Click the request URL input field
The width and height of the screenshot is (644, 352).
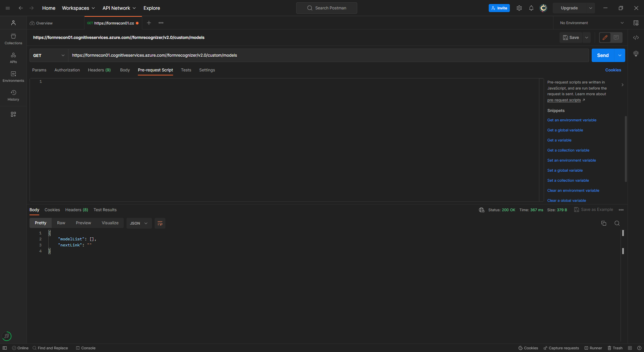328,55
